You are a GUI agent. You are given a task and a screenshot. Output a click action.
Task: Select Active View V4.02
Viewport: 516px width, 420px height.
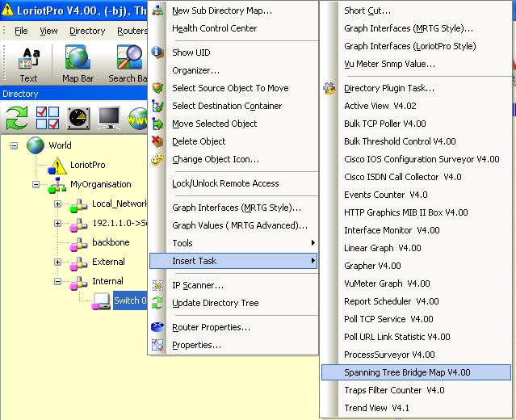point(416,106)
